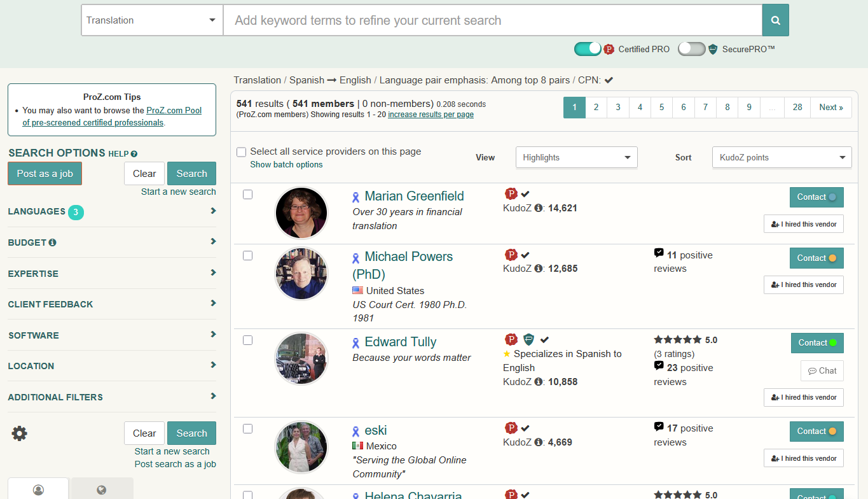Go to results page 5
868x499 pixels.
pos(661,108)
